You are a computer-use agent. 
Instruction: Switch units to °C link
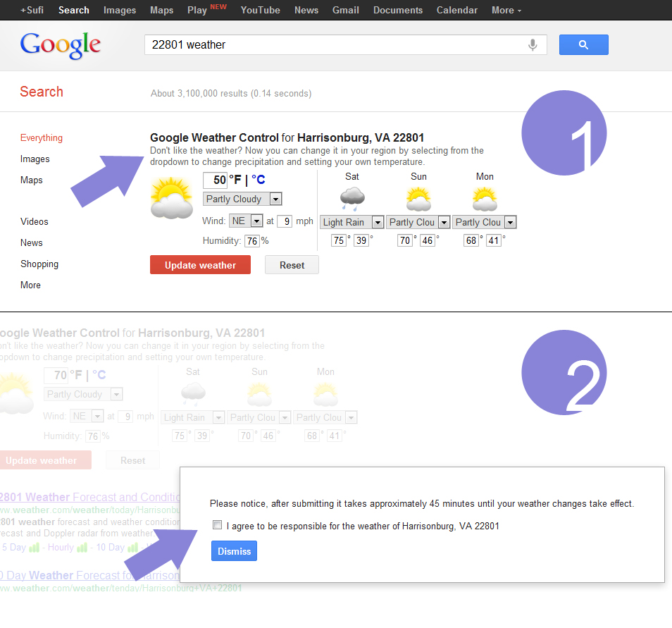258,180
